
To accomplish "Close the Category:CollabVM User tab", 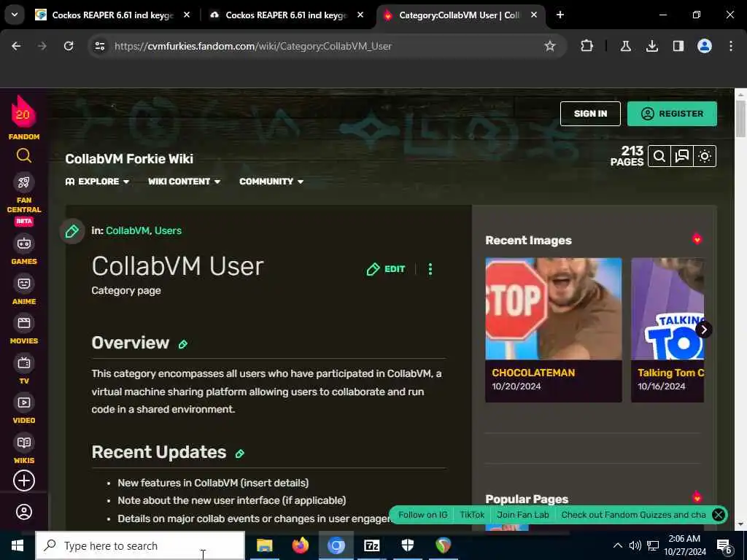I will (x=534, y=15).
